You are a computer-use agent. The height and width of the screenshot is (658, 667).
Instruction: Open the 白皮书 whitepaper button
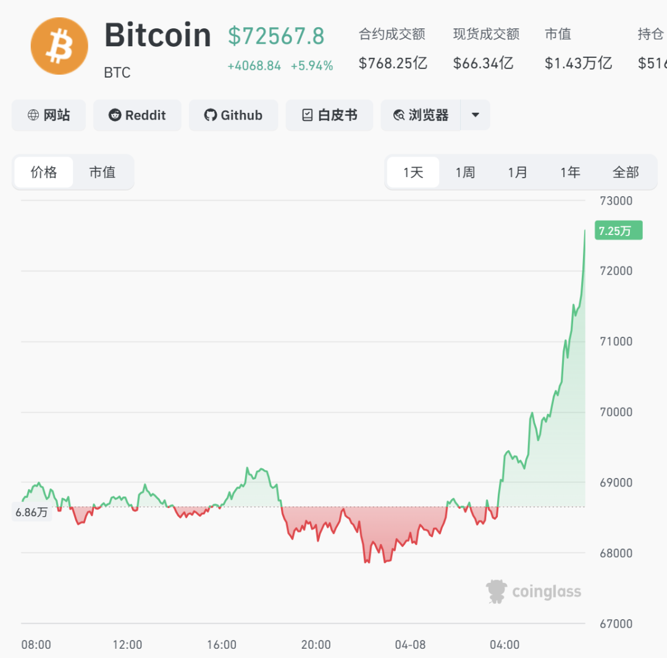[329, 115]
